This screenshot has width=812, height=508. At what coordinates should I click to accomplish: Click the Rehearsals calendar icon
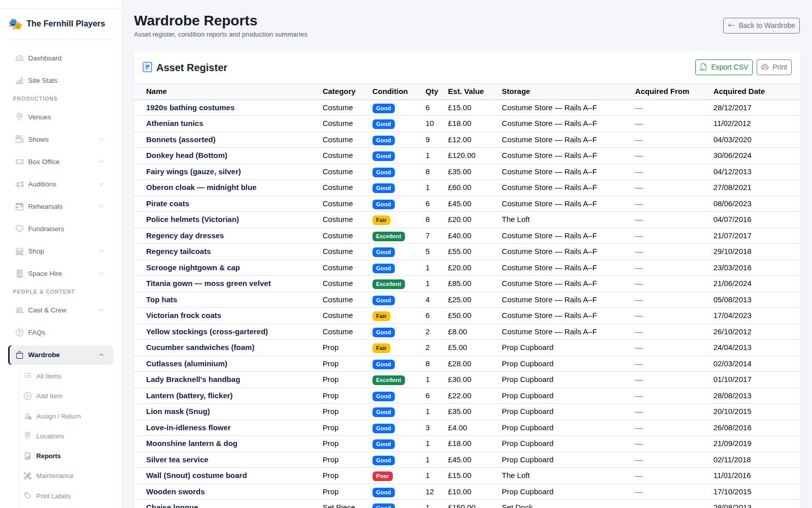pos(19,207)
